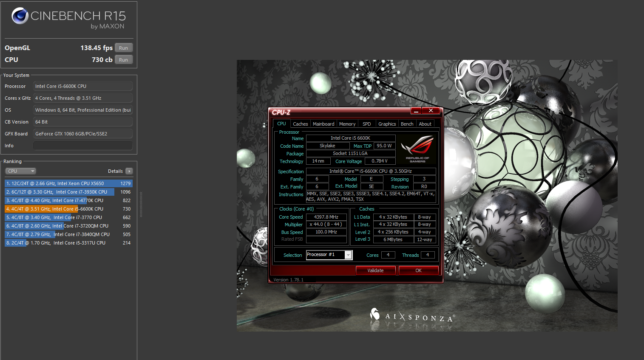Select highlighted ranking row i5-6600K CPU

point(68,209)
